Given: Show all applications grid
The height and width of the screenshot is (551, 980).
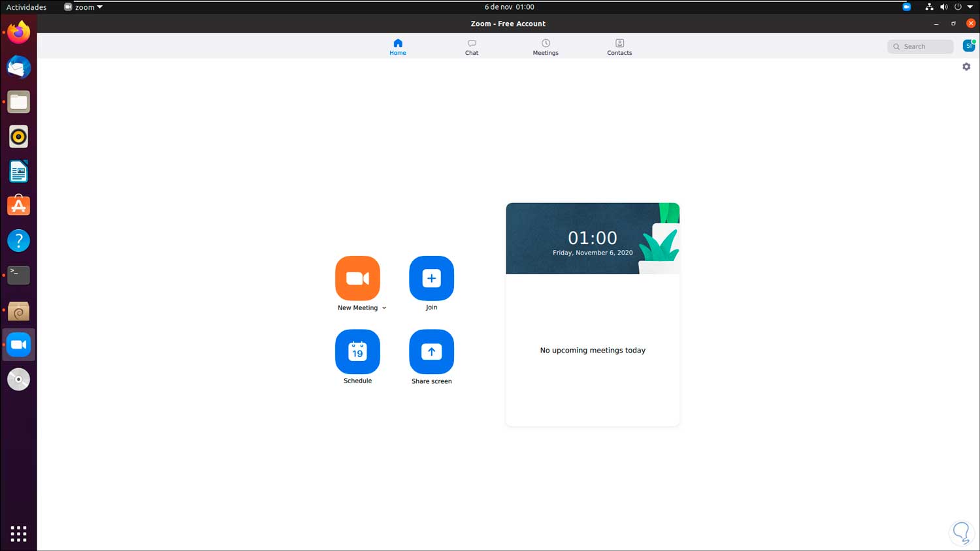Looking at the screenshot, I should tap(18, 533).
